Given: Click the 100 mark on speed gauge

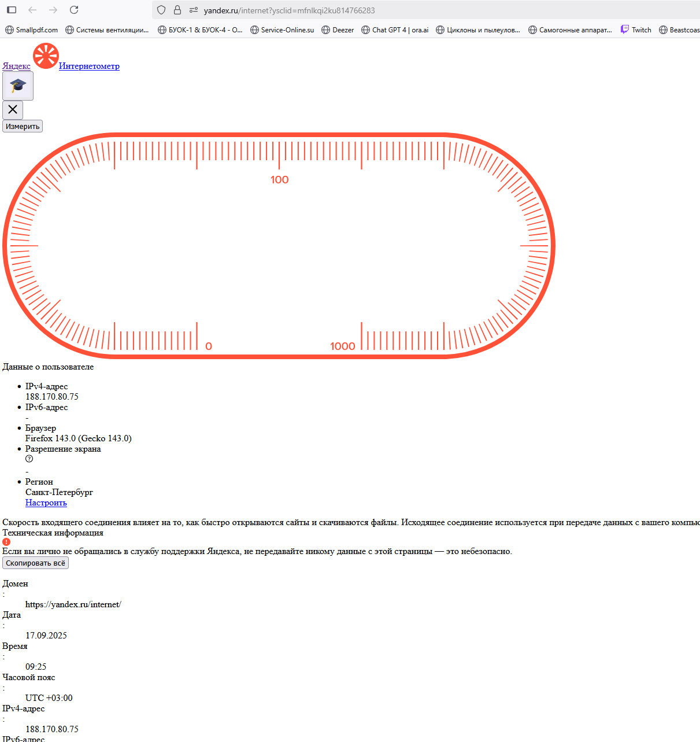Looking at the screenshot, I should click(x=279, y=180).
